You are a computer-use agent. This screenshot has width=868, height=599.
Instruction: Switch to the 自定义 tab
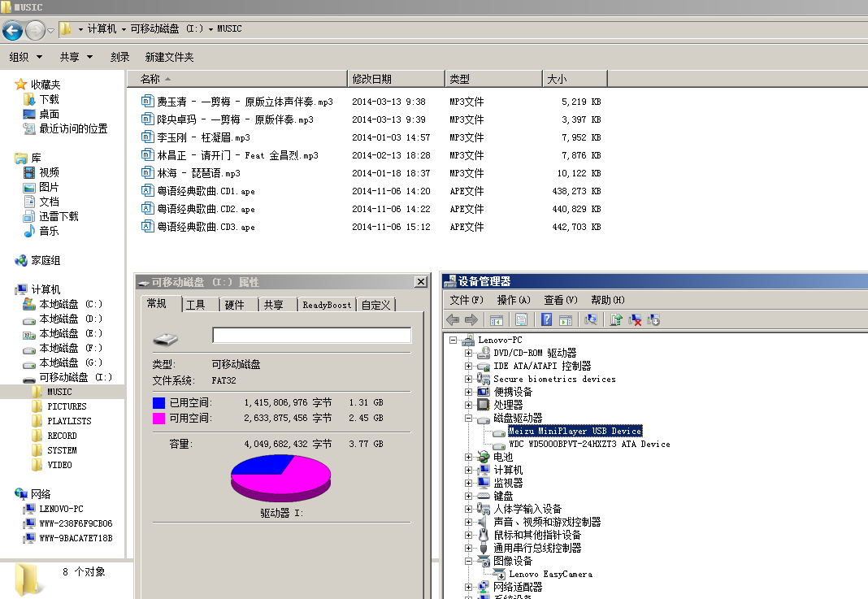pos(375,305)
